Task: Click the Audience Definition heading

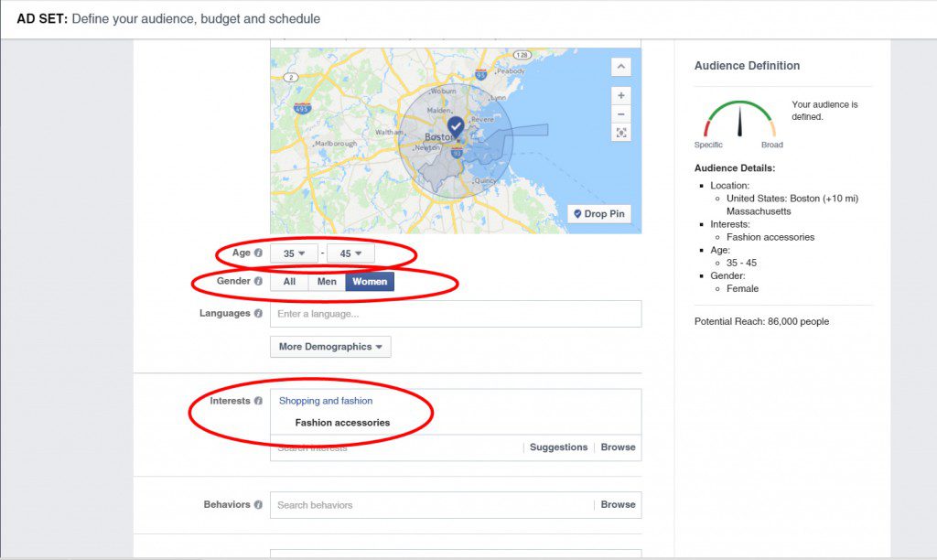Action: 747,66
